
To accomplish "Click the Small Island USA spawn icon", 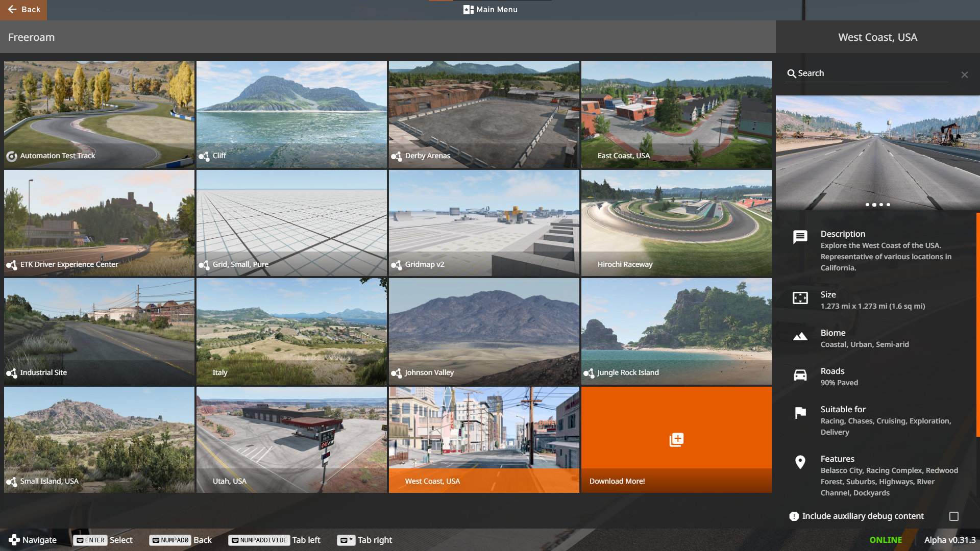I will (x=12, y=482).
